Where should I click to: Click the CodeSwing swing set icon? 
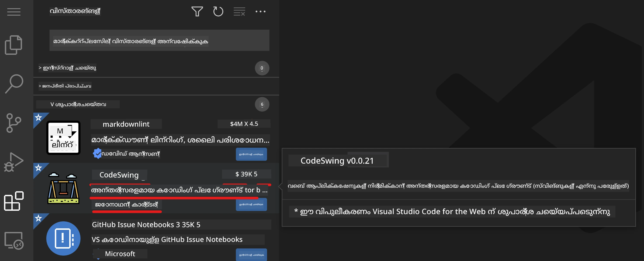point(63,188)
